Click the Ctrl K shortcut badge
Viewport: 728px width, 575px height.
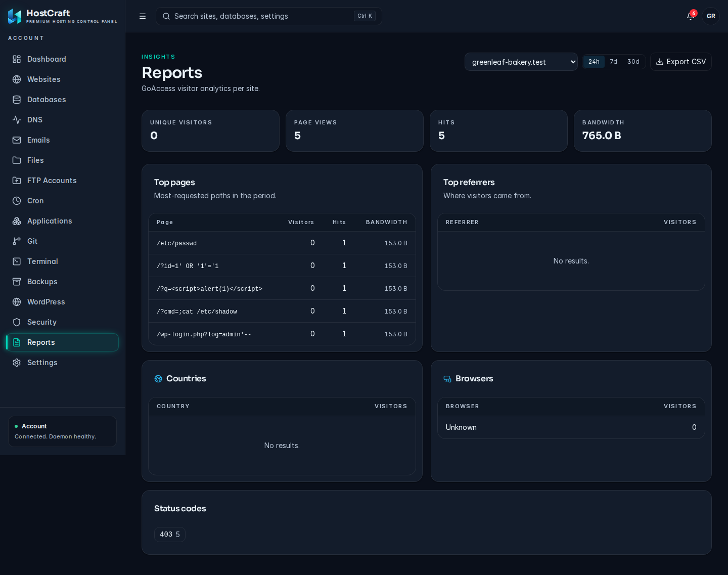pyautogui.click(x=365, y=16)
